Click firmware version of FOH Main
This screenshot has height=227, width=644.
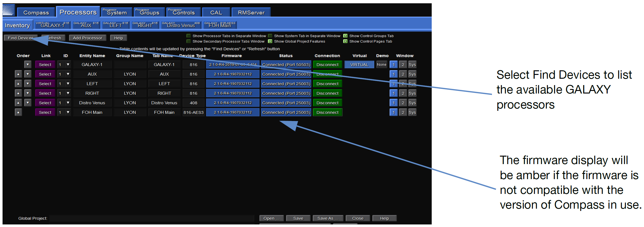(x=233, y=112)
